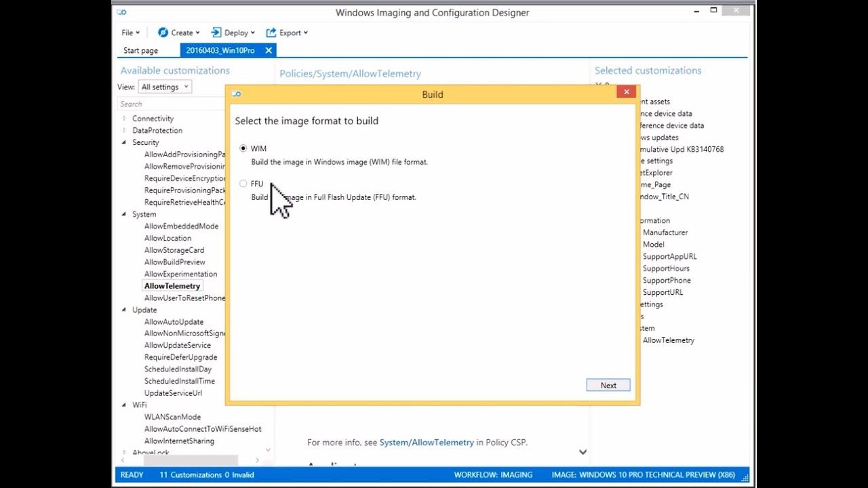The height and width of the screenshot is (488, 868).
Task: Select AllowInternetSharing setting
Action: (x=179, y=441)
